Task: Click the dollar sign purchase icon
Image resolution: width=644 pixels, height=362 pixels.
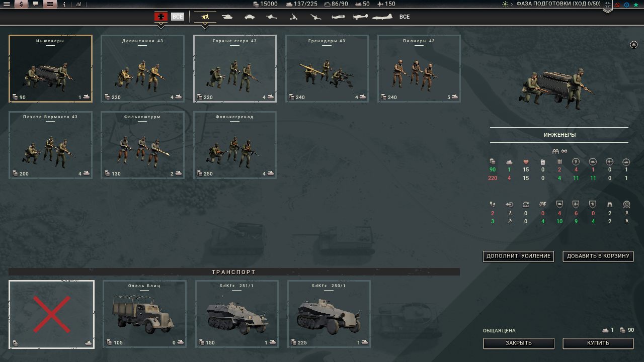Action: coord(21,4)
